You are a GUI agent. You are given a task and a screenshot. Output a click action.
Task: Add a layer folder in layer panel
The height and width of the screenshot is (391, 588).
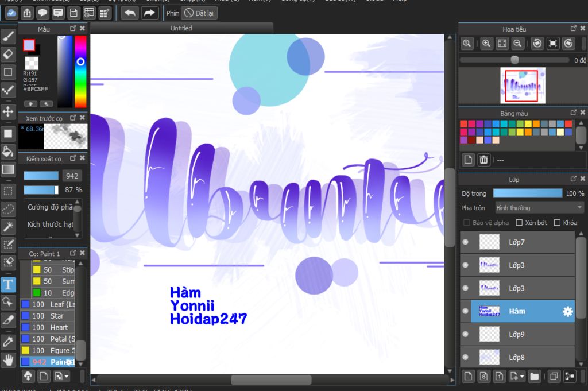click(x=535, y=376)
